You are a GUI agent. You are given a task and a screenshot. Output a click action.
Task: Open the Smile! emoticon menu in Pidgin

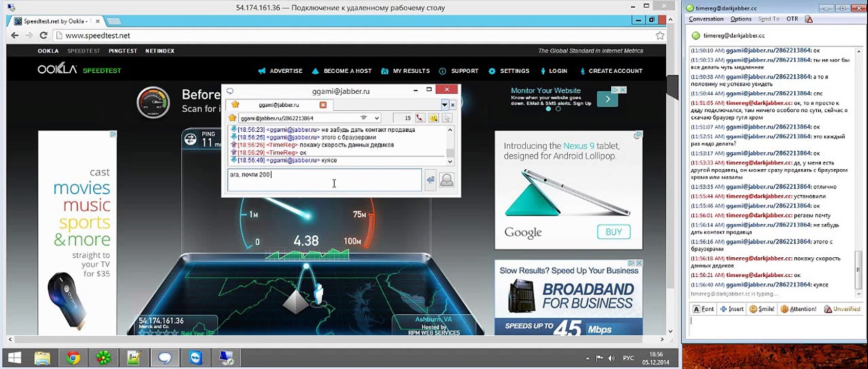click(762, 309)
